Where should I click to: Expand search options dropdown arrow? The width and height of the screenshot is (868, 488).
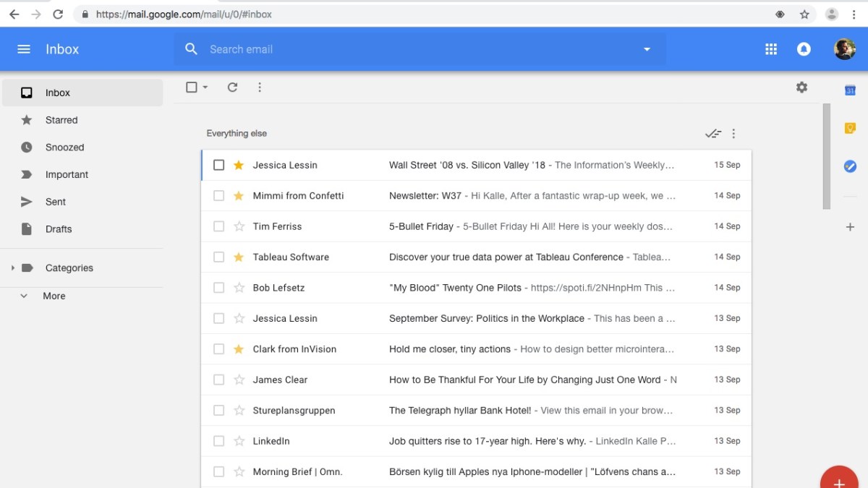pyautogui.click(x=647, y=49)
